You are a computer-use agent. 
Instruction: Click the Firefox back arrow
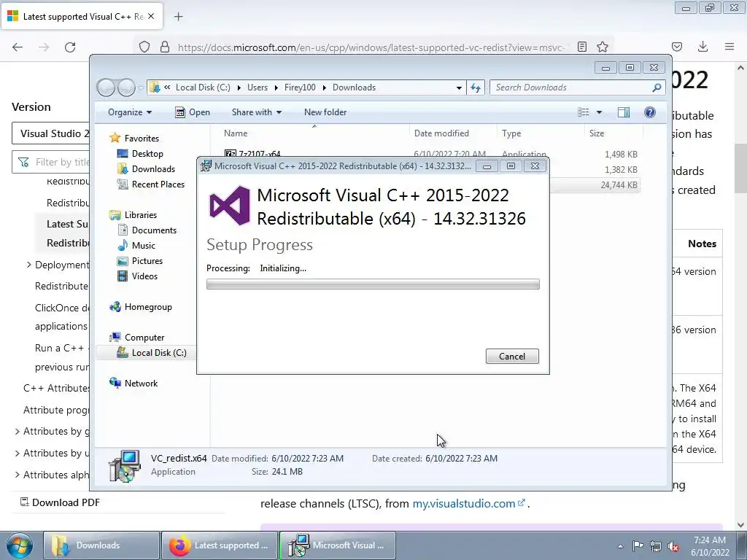18,47
